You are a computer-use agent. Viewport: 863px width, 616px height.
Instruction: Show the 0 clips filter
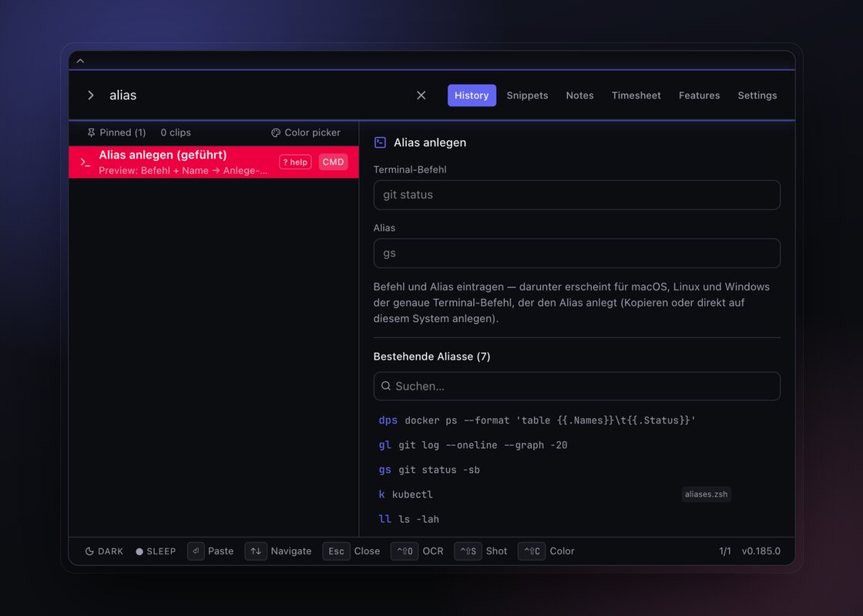click(x=176, y=132)
